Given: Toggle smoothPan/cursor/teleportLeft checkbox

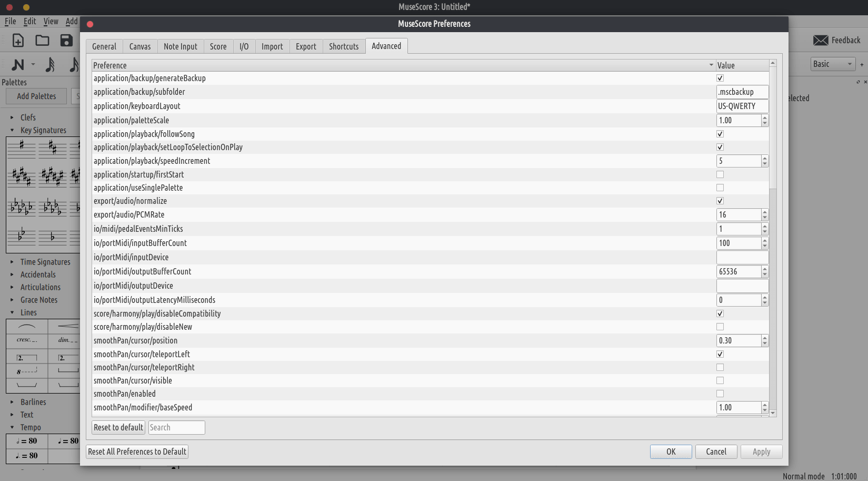Looking at the screenshot, I should [x=720, y=354].
